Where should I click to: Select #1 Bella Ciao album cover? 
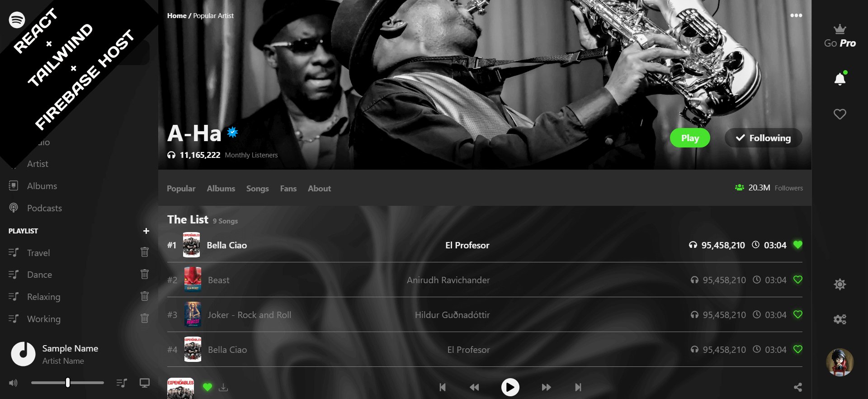[x=191, y=245]
